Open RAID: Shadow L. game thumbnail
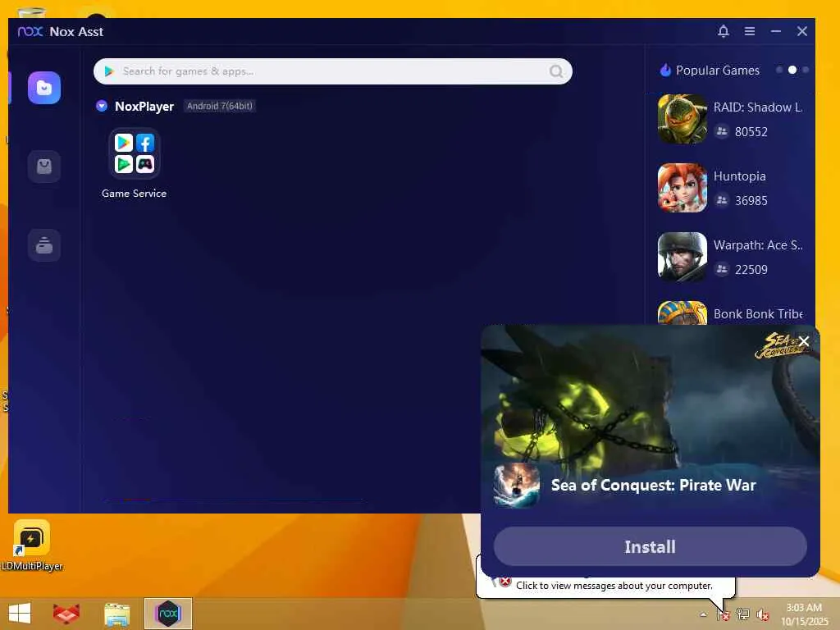This screenshot has height=630, width=840. 682,119
